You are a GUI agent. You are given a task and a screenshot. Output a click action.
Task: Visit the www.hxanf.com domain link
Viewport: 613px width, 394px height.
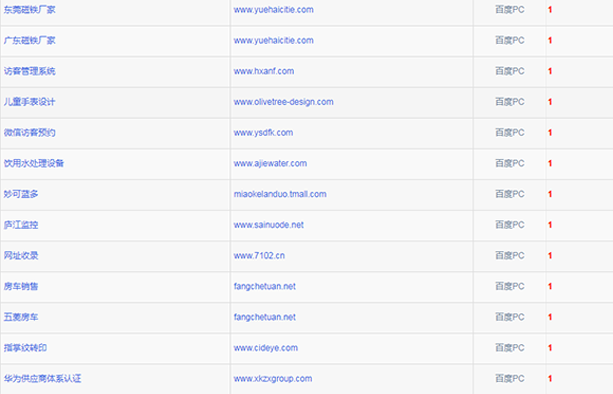(x=264, y=71)
